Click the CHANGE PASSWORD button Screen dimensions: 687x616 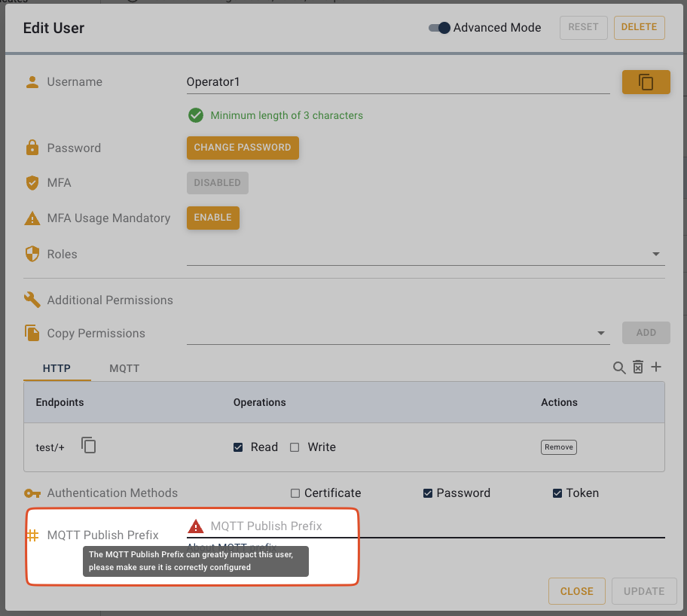[243, 148]
